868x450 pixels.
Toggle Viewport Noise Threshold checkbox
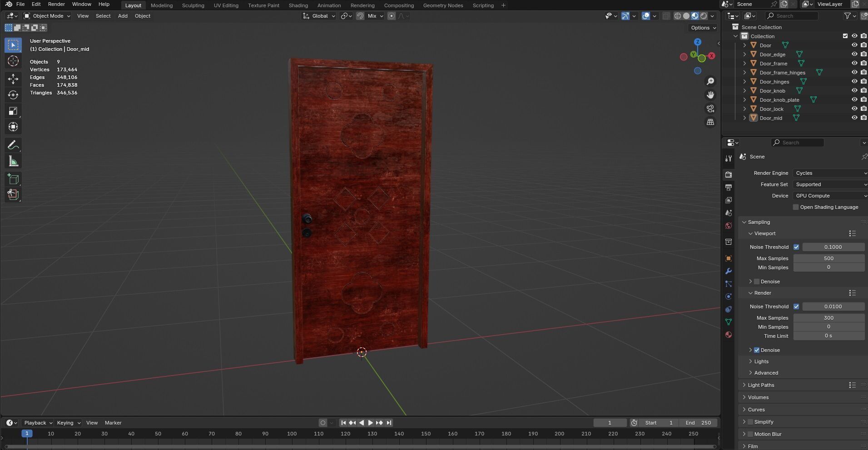[796, 247]
